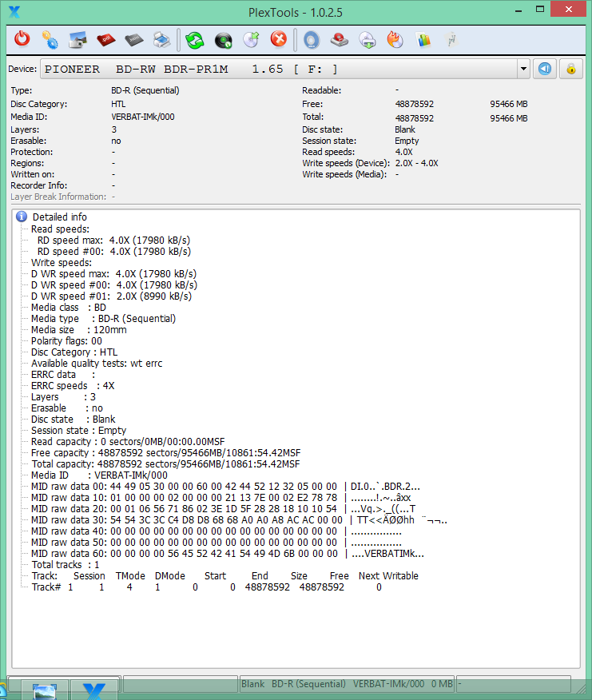The width and height of the screenshot is (592, 700).
Task: Click the window resize grip at corner
Action: (582, 688)
